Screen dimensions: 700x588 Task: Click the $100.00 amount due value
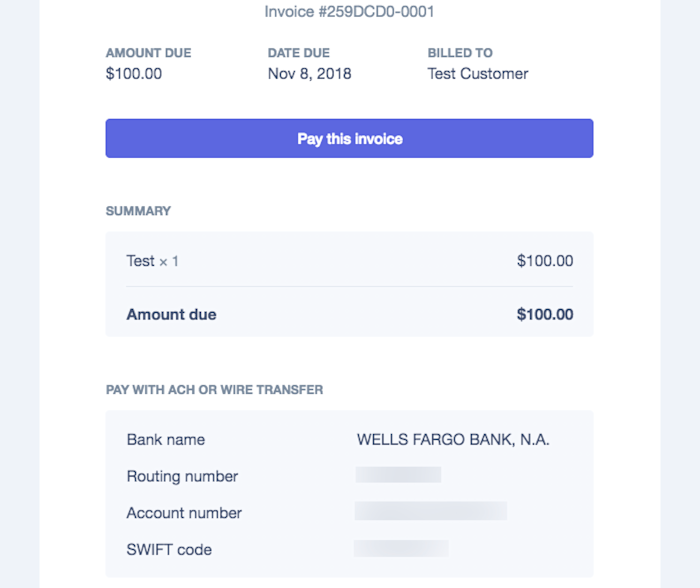point(134,73)
